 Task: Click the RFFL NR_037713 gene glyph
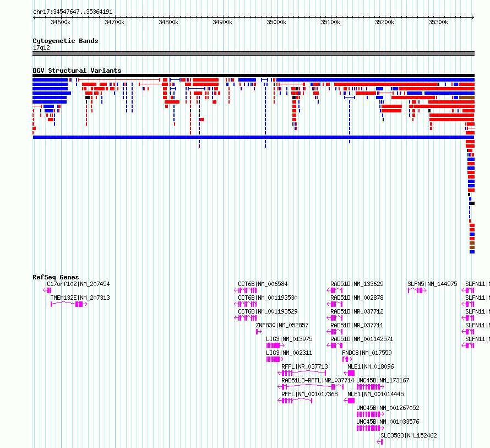coord(302,373)
